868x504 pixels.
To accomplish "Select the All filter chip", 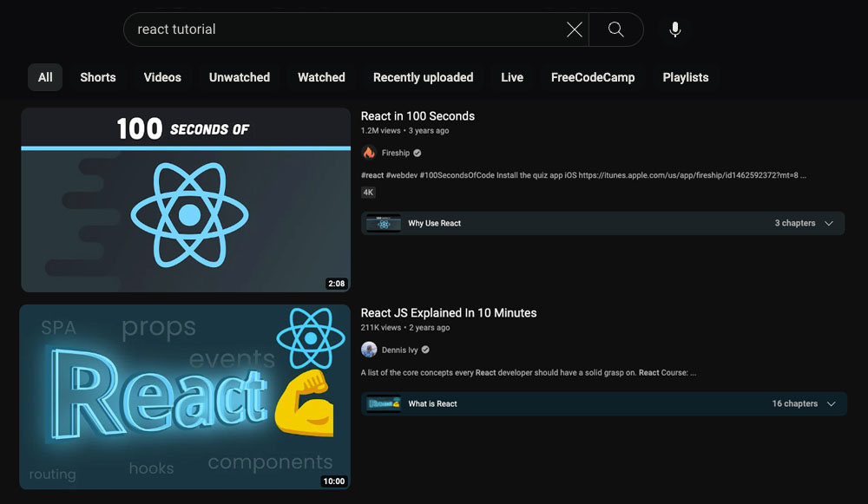I will 45,77.
